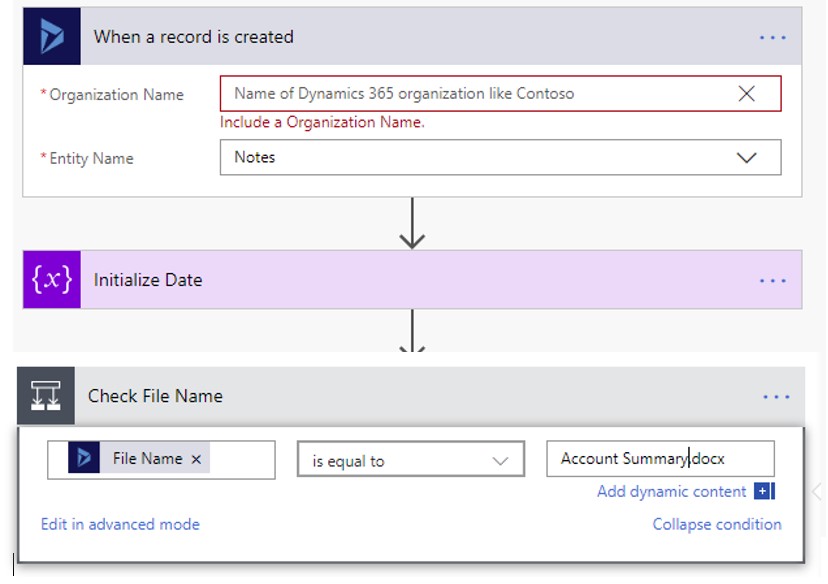Screen dimensions: 828x584
Task: Click the Add dynamic content link
Action: 671,492
